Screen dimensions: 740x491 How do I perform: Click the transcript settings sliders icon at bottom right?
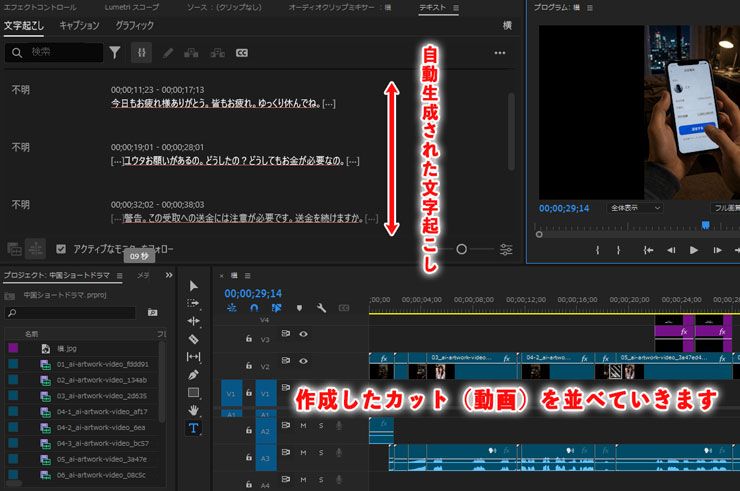[506, 249]
